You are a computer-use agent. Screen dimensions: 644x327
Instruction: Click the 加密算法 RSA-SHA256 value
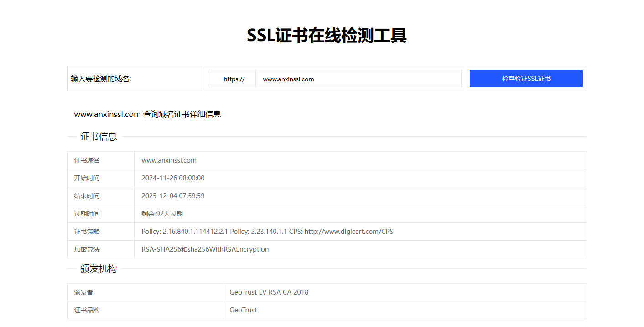205,249
